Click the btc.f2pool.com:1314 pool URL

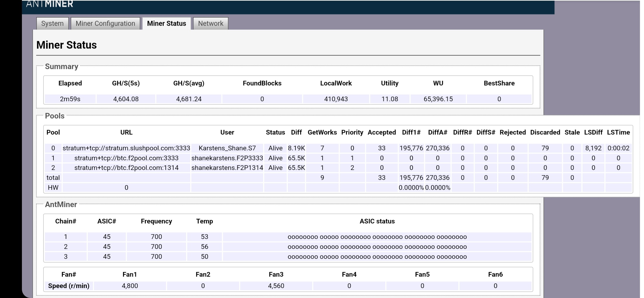point(126,168)
